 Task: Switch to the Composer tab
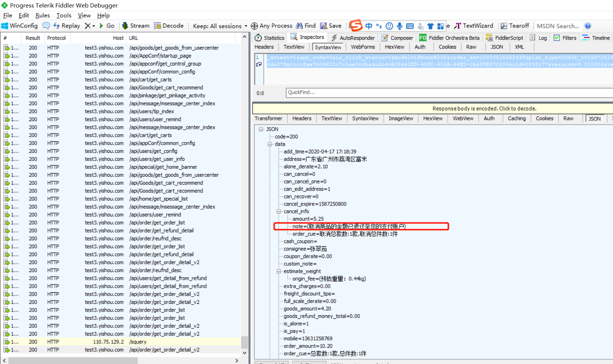[397, 38]
